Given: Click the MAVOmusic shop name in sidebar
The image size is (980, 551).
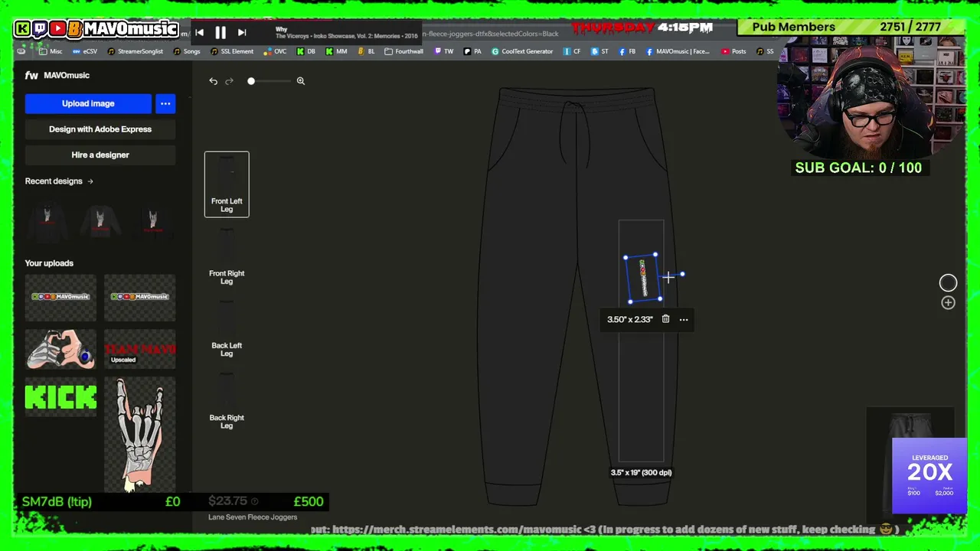Looking at the screenshot, I should [x=67, y=75].
